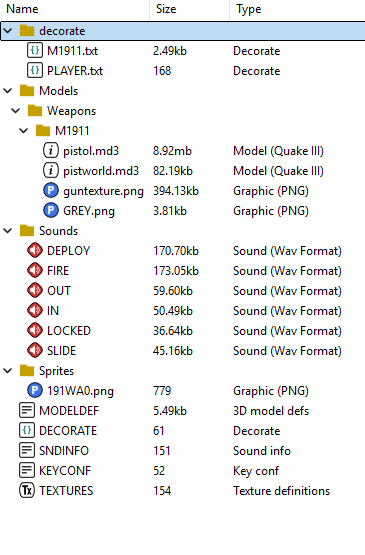Collapse the decorate folder
Screen dimensions: 365x555
click(x=8, y=31)
